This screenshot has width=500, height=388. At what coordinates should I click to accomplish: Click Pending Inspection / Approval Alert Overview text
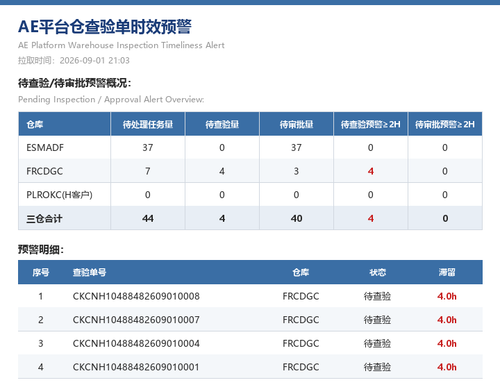(111, 99)
